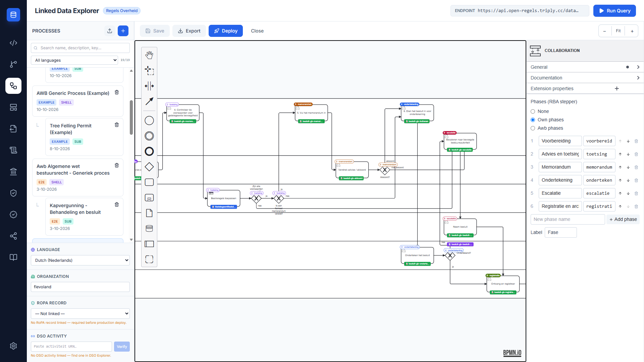Open the code view in sidebar
Viewport: 644px width, 362px height.
(x=13, y=43)
